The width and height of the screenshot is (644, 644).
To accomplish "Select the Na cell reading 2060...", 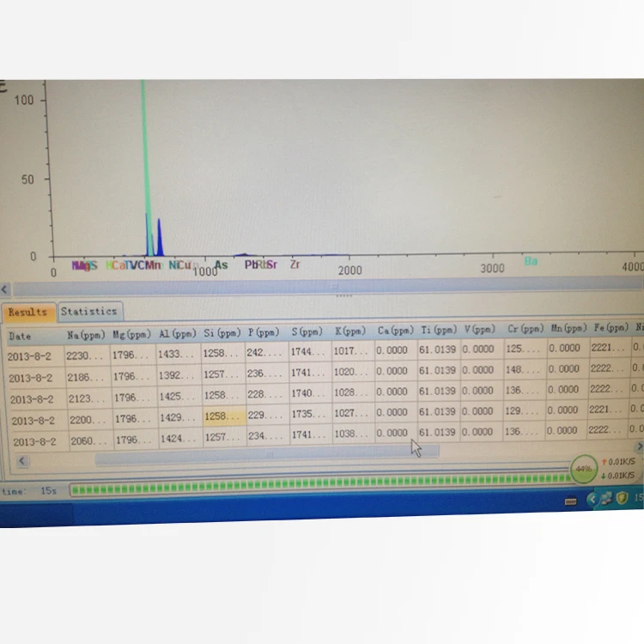I will 92,441.
